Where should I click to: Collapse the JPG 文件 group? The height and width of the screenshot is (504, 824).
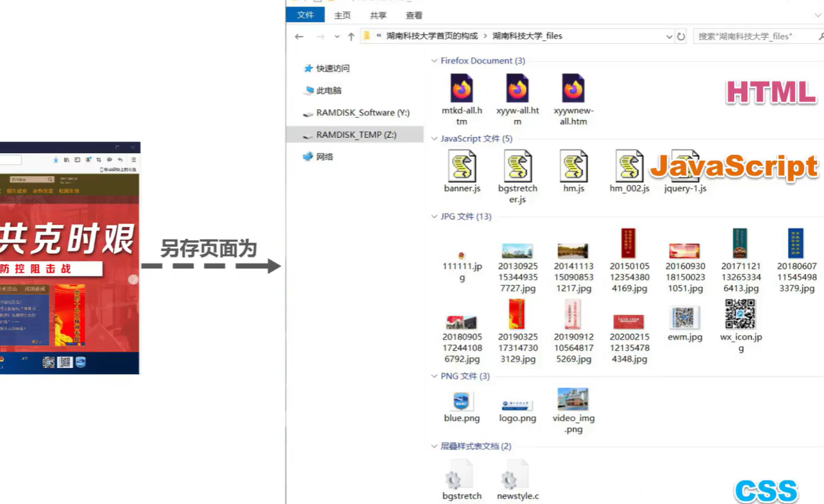coord(435,217)
